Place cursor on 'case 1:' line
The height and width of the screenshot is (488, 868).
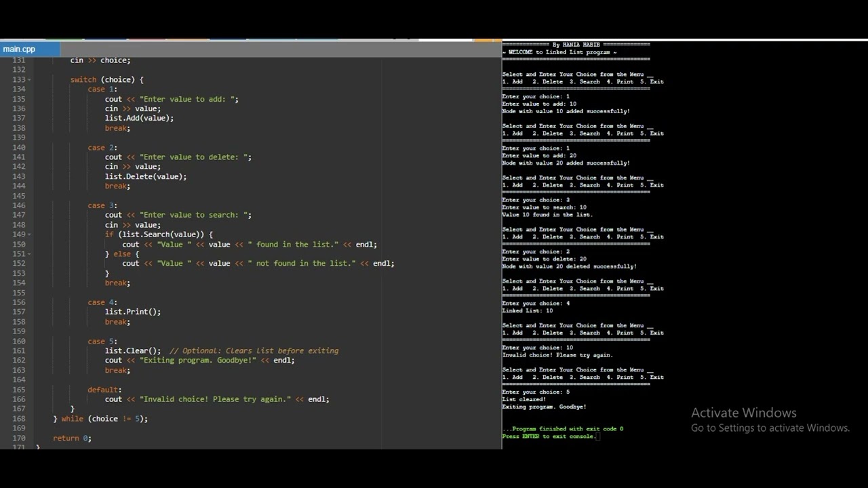pos(102,89)
